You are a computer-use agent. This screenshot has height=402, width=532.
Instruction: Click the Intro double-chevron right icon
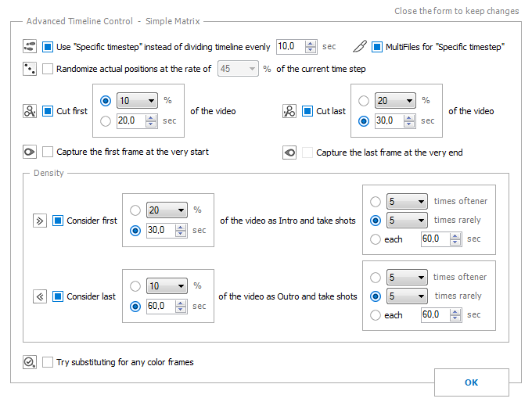click(40, 221)
